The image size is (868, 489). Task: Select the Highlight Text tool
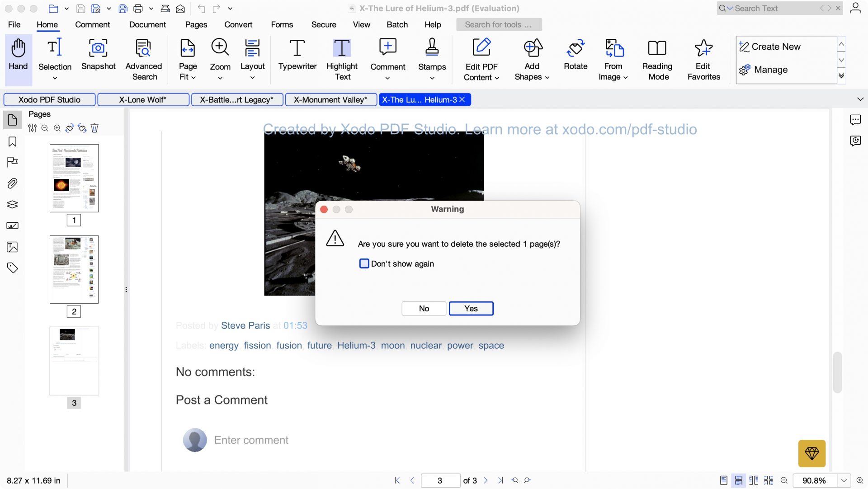click(342, 54)
